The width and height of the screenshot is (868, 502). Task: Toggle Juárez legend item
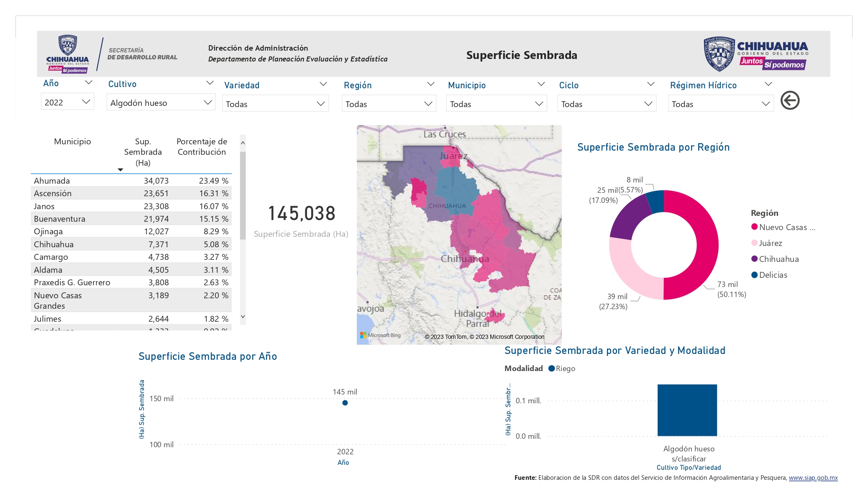click(x=767, y=243)
